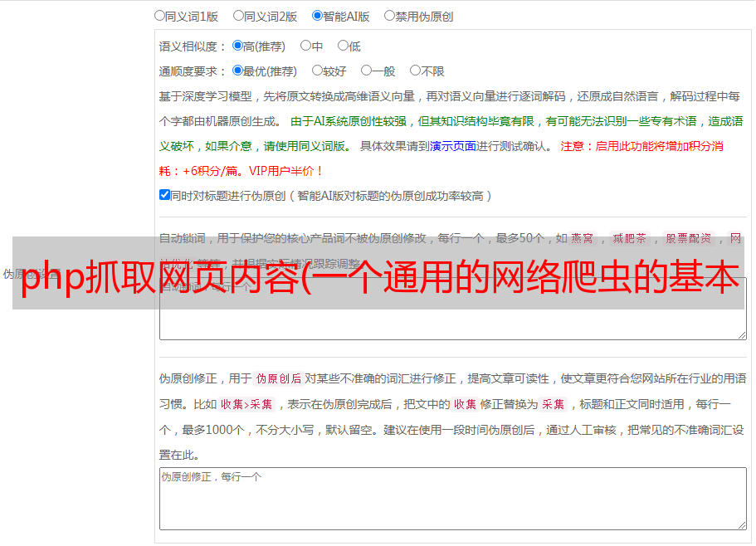Click the 伪原创后 highlighted tag
This screenshot has height=546, width=756.
(279, 378)
